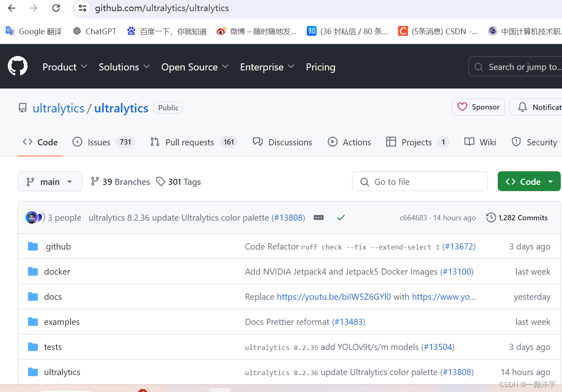Open the .github folder
Viewport: 562px width, 392px height.
57,246
